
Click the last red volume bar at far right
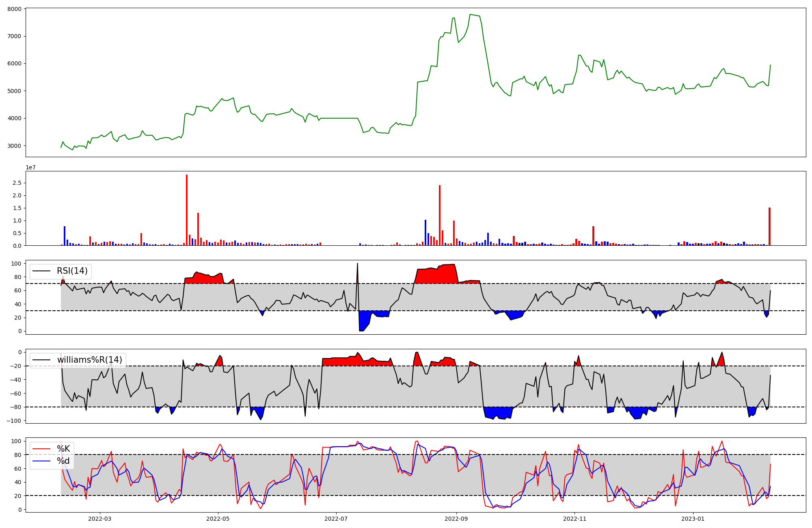(769, 227)
